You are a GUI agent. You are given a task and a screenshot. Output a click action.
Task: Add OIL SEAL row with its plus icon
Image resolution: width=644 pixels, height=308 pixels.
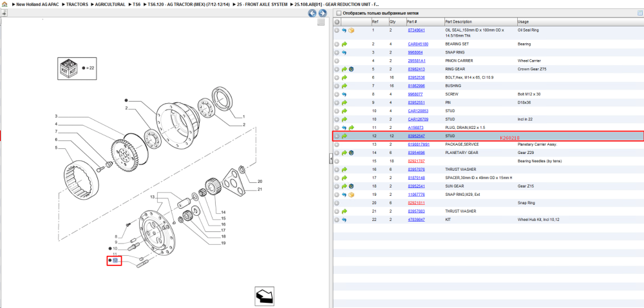(336, 30)
